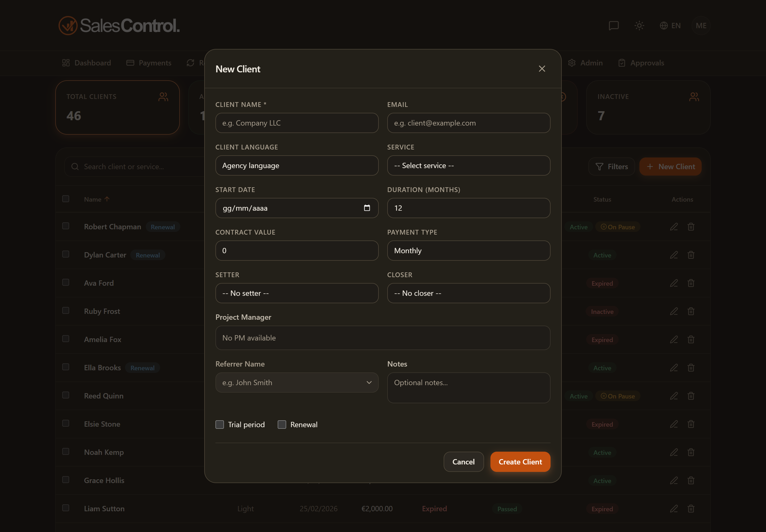The image size is (766, 532).
Task: Open the Payment Type Monthly dropdown
Action: tap(468, 251)
